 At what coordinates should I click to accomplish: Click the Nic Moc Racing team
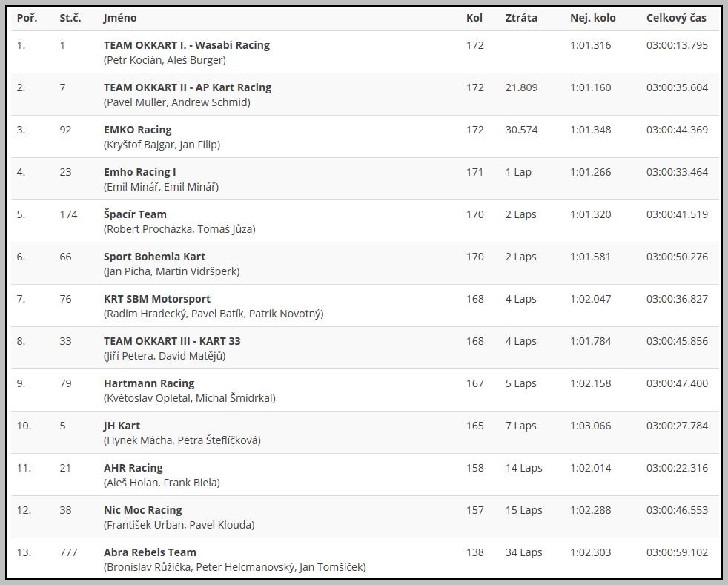point(142,510)
